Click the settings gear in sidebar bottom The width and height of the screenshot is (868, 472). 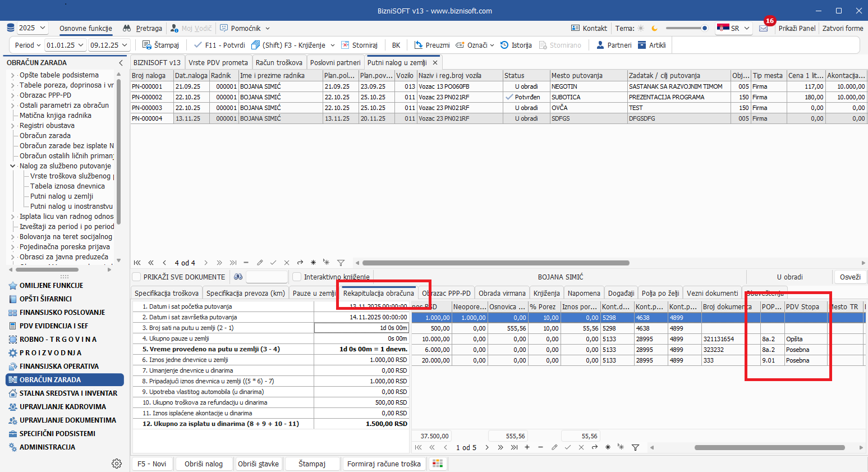[117, 464]
